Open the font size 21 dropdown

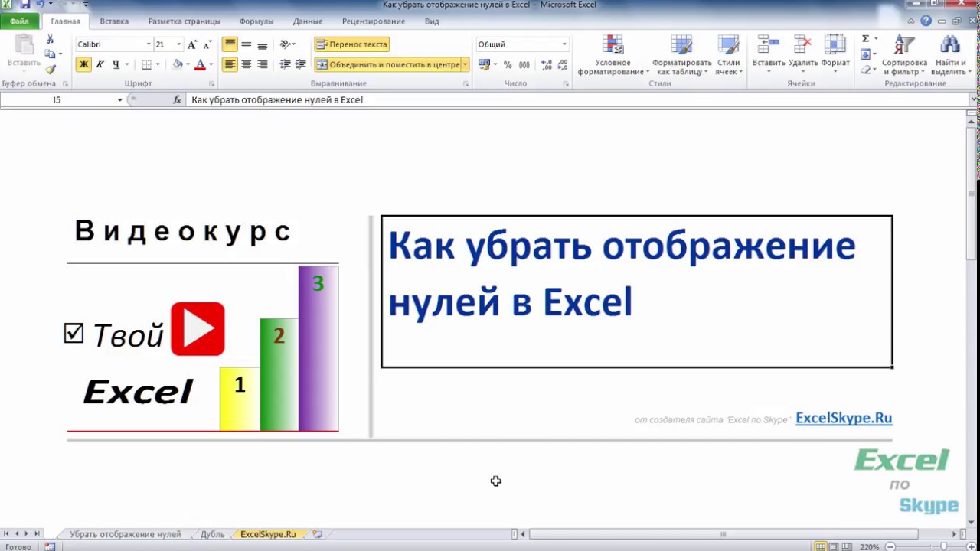[x=178, y=44]
